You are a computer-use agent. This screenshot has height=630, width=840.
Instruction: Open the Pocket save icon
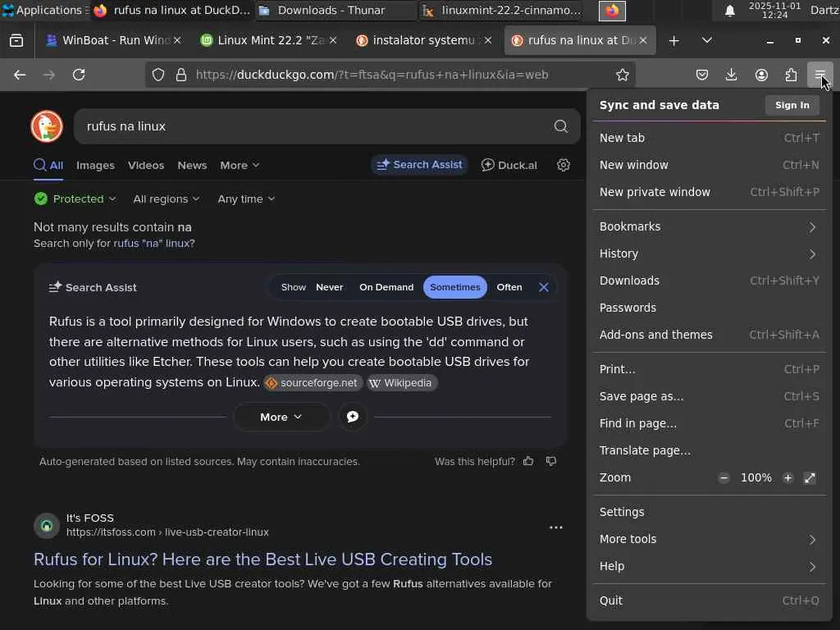point(702,75)
